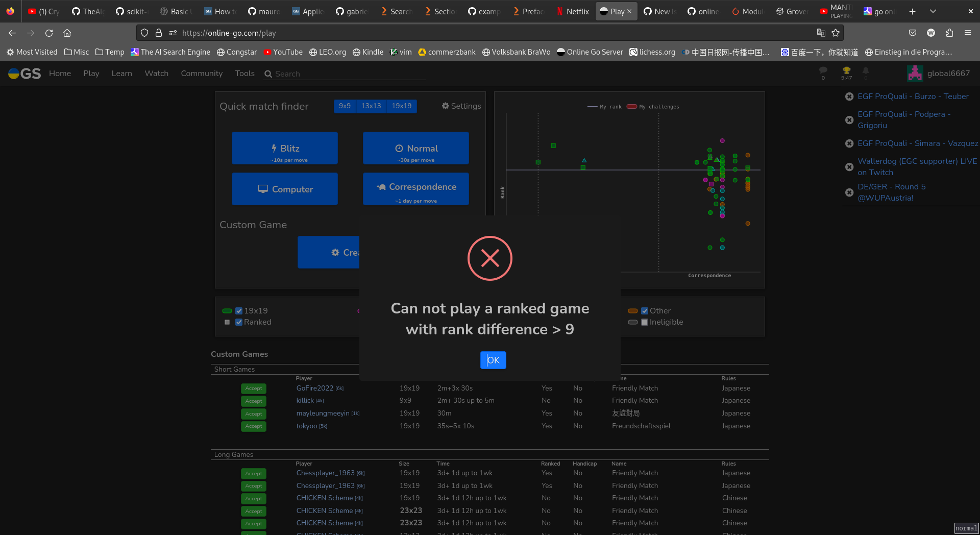The height and width of the screenshot is (535, 980).
Task: Open the tournaments trophy icon
Action: tap(846, 71)
